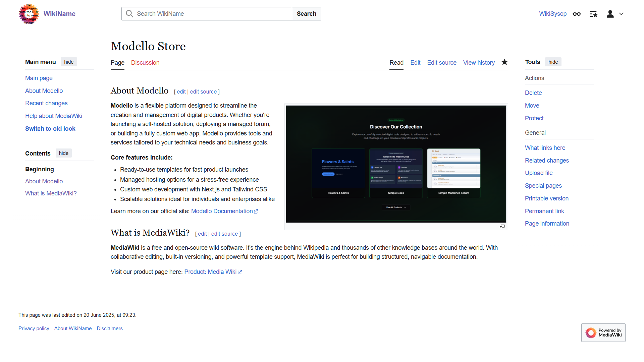Open What links here
644x362 pixels.
point(545,148)
